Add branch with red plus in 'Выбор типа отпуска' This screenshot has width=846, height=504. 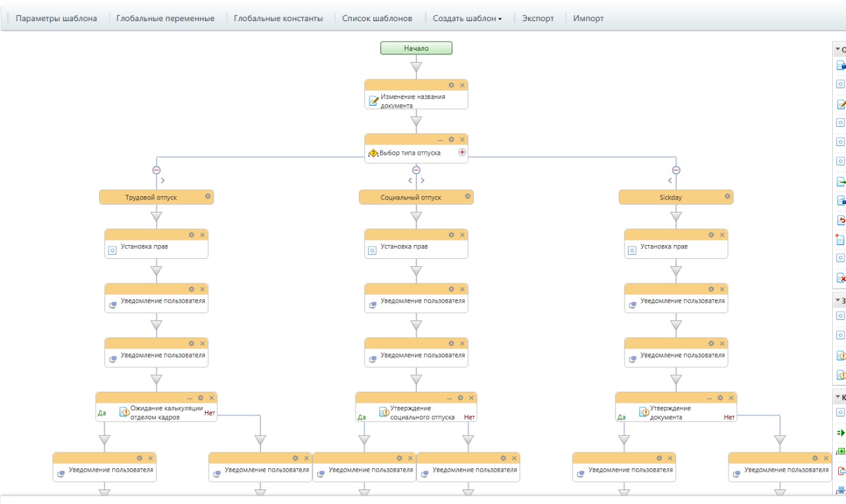462,153
